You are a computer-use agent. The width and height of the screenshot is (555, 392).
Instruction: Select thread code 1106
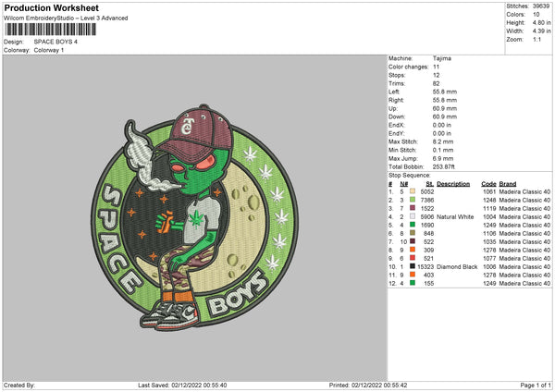pyautogui.click(x=489, y=233)
